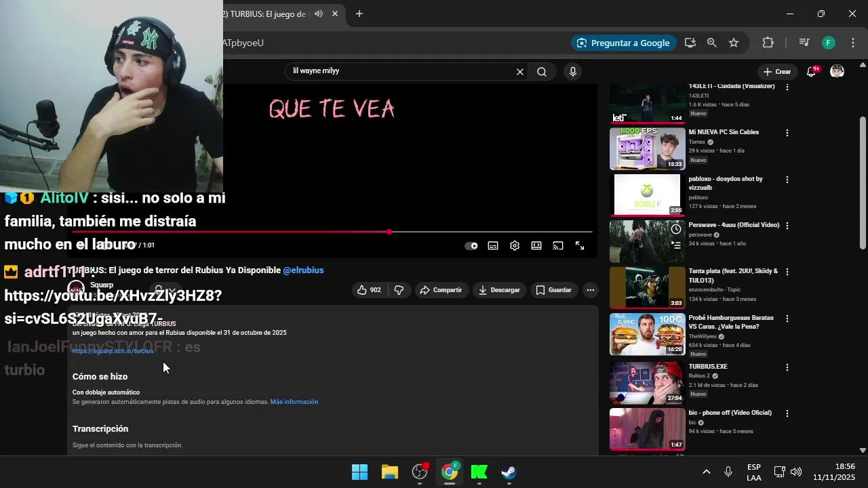Image resolution: width=868 pixels, height=488 pixels.
Task: Switch to the TURBIUS browser tab
Action: 268,14
